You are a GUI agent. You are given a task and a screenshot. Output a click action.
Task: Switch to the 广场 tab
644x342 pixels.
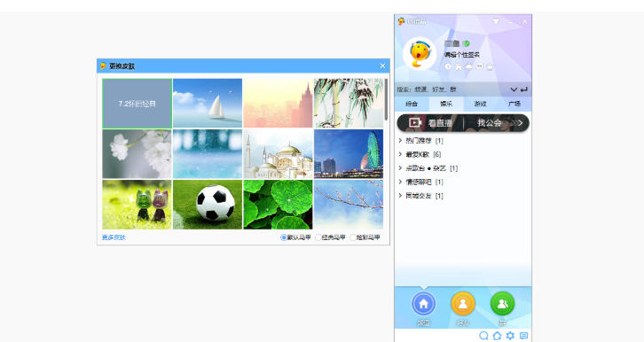(514, 104)
